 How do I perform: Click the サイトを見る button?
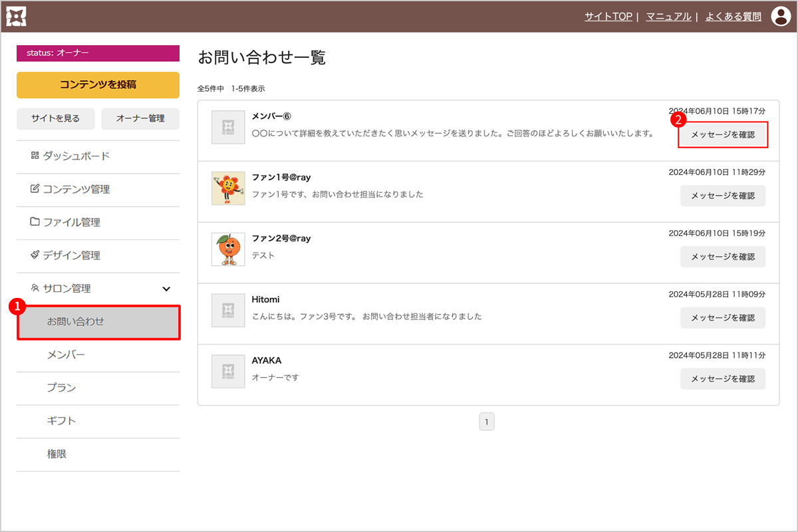(55, 118)
